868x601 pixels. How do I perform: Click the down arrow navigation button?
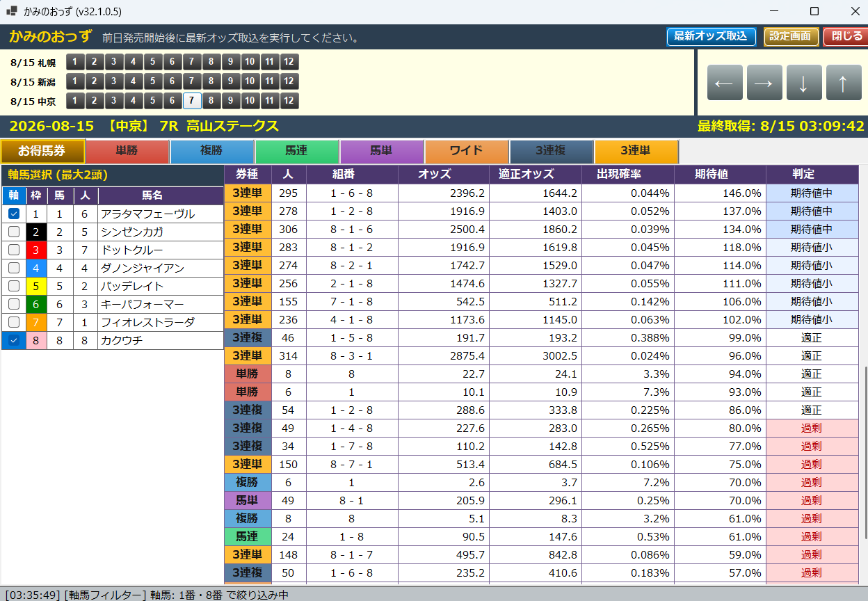(x=804, y=83)
